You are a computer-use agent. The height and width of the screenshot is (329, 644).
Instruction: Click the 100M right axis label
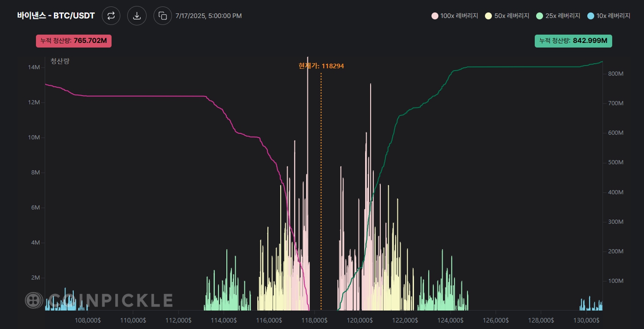(616, 281)
